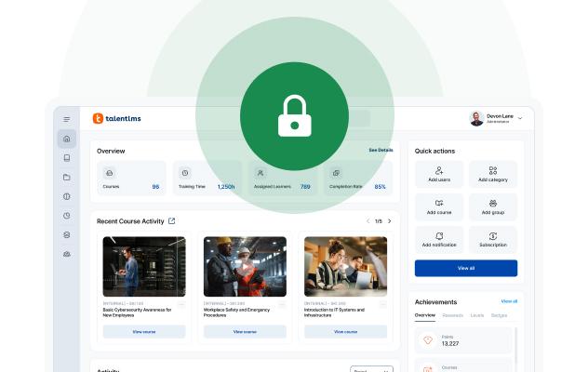
Task: Switch to the Badges tab in Achievements
Action: point(500,315)
